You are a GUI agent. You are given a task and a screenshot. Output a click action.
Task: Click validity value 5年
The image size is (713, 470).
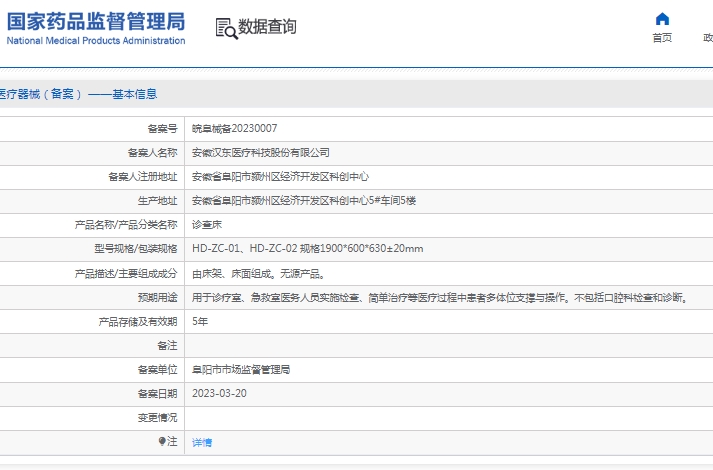[x=200, y=322]
